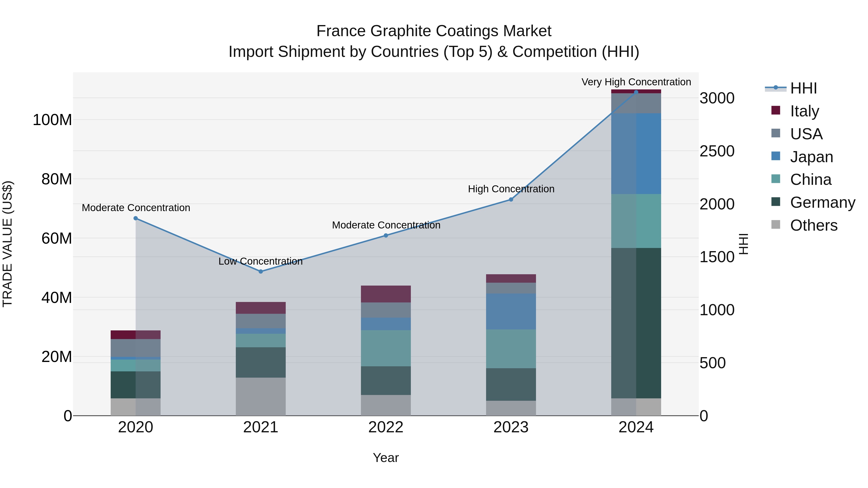Click the 'TRADE VALUE (US$)' axis title

point(7,244)
